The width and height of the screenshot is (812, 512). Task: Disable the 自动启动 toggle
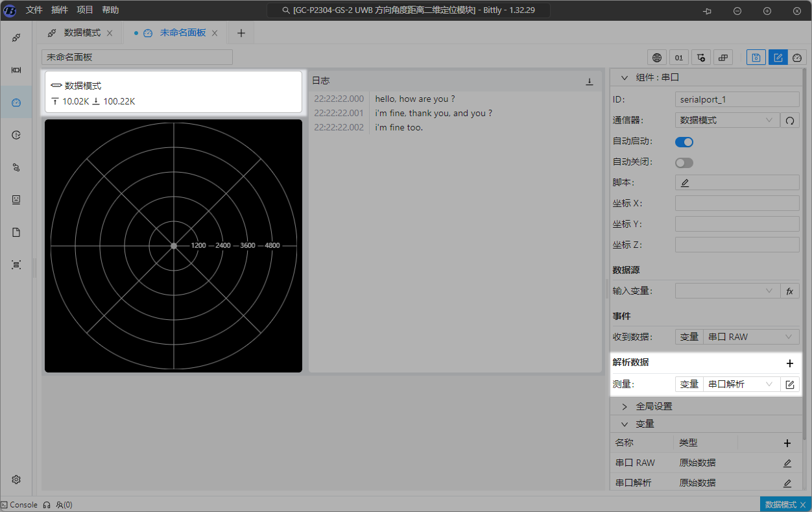click(x=684, y=141)
